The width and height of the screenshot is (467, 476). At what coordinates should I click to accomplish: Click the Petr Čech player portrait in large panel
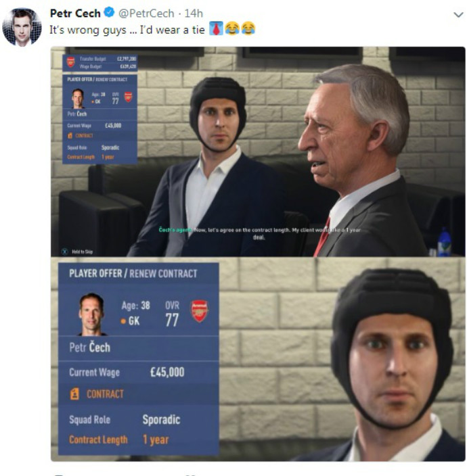click(91, 314)
